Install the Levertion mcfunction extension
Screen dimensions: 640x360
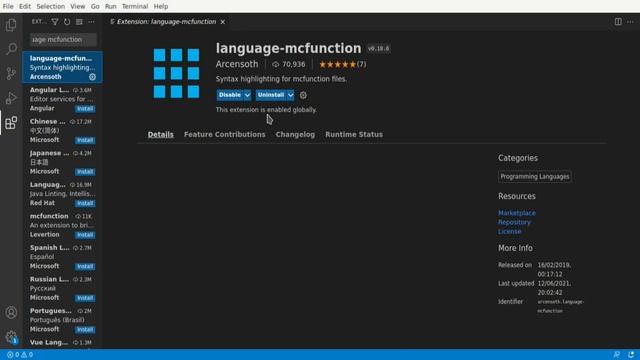click(85, 235)
